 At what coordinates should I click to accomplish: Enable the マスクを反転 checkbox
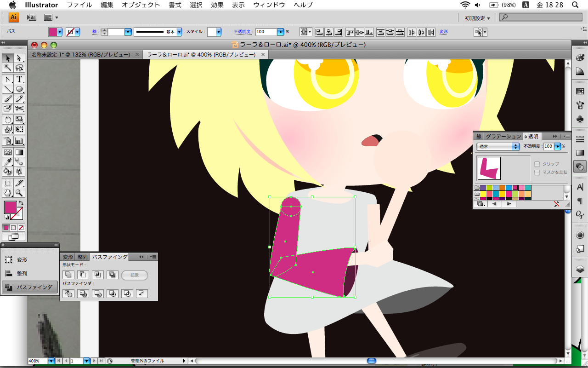[537, 172]
